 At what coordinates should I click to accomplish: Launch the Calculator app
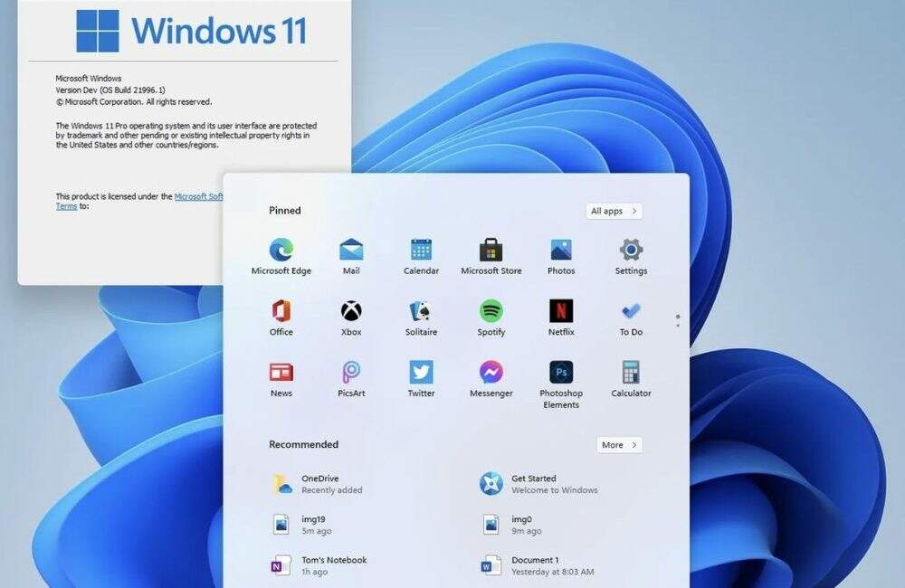pyautogui.click(x=631, y=373)
